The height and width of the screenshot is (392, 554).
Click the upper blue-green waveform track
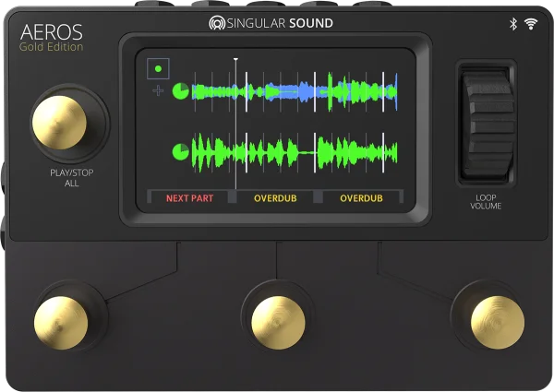[x=295, y=91]
